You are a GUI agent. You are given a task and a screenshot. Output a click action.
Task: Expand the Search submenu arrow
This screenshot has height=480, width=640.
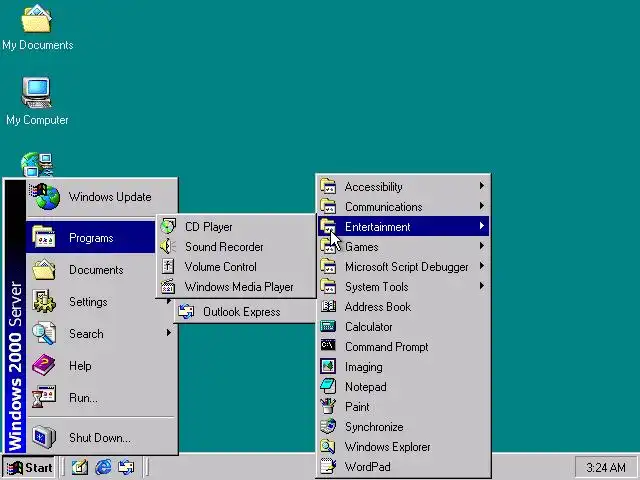pos(169,333)
